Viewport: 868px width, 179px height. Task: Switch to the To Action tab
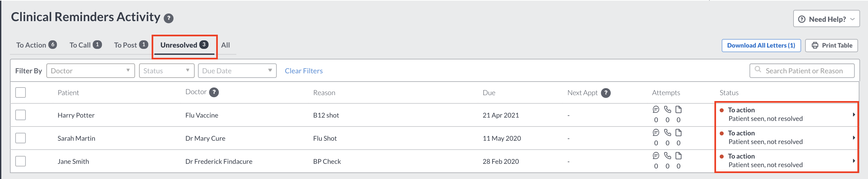[36, 45]
